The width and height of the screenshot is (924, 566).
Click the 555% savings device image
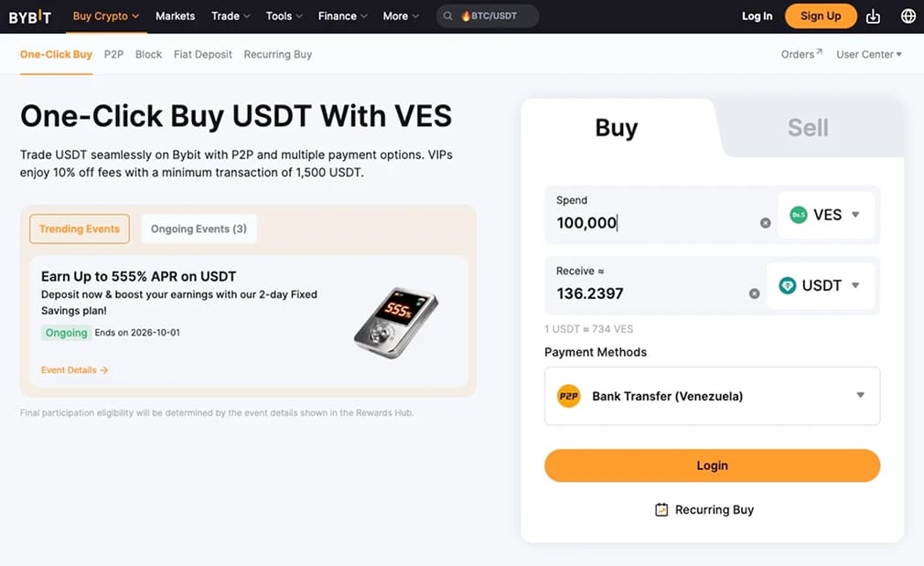click(396, 322)
